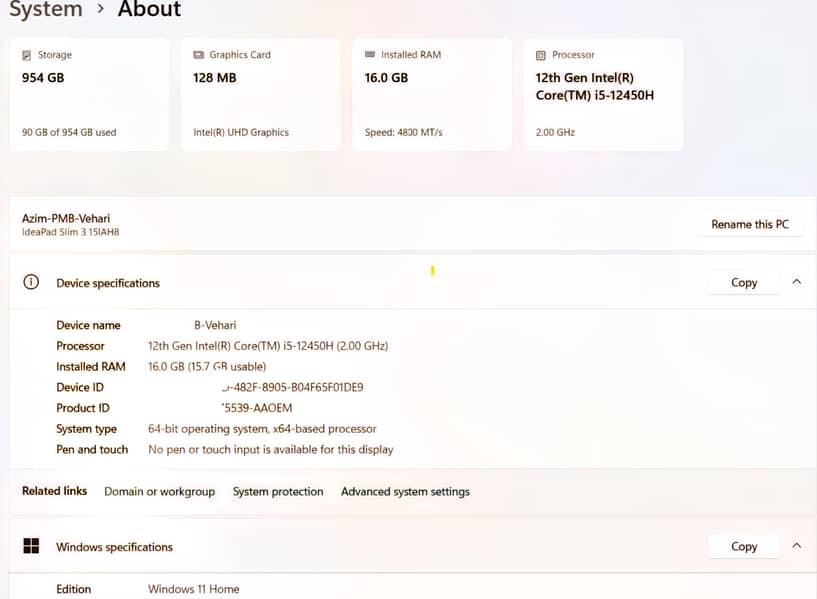Click the Device ID value text

click(x=292, y=387)
